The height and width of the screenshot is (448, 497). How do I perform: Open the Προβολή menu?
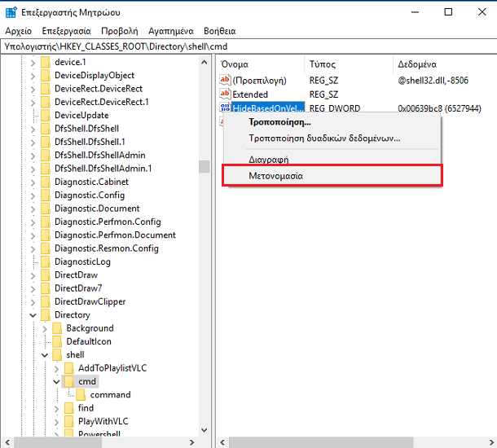tap(120, 31)
